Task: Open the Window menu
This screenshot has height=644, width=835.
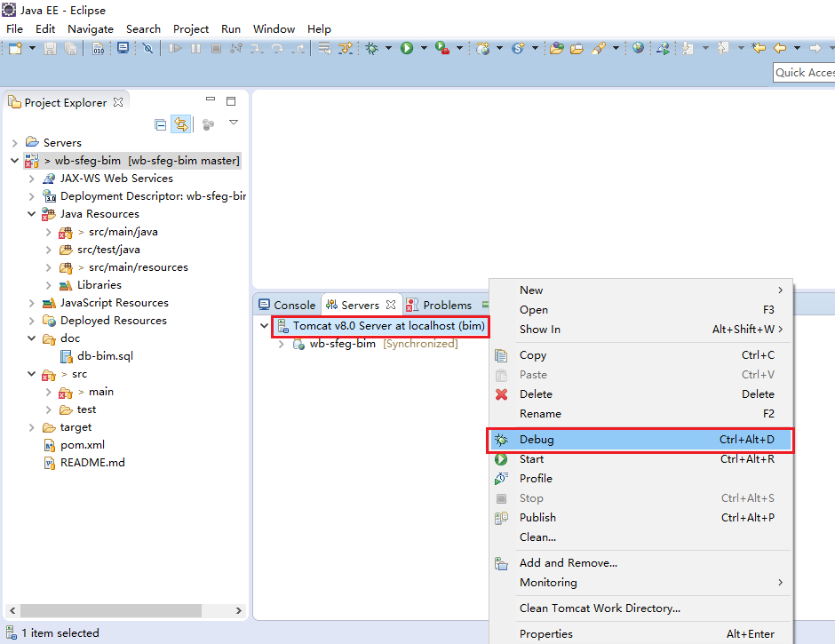Action: (x=274, y=28)
